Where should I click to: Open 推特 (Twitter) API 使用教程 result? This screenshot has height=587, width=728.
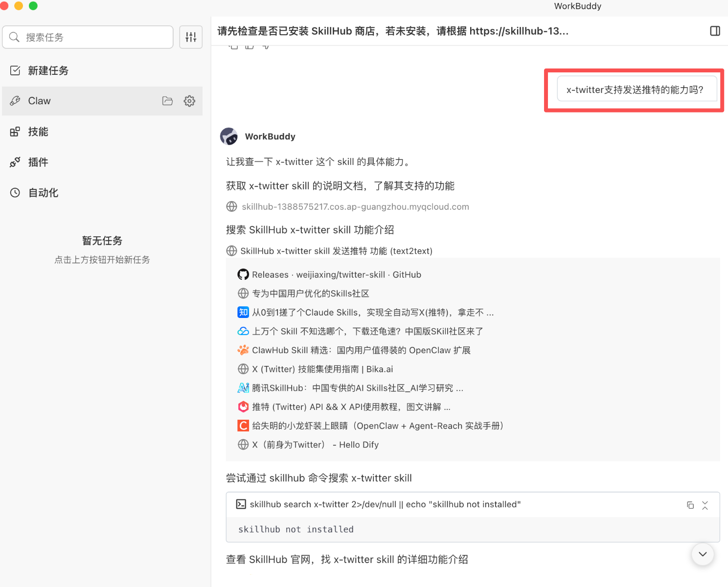351,407
